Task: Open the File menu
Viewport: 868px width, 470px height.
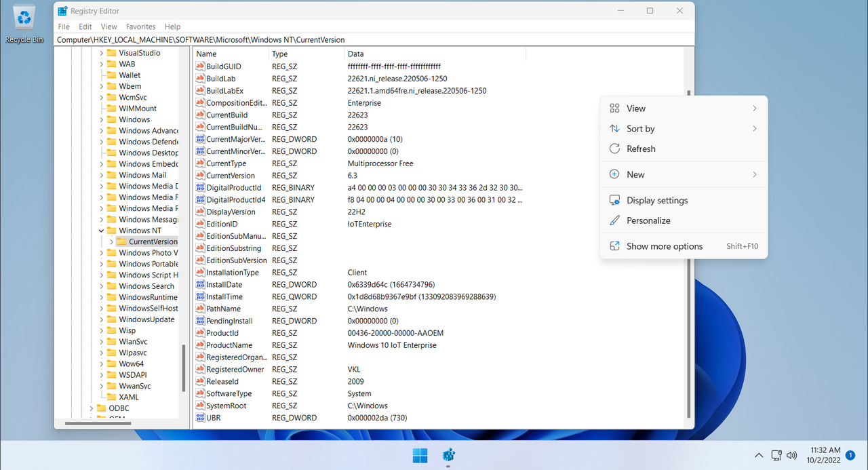Action: tap(64, 26)
